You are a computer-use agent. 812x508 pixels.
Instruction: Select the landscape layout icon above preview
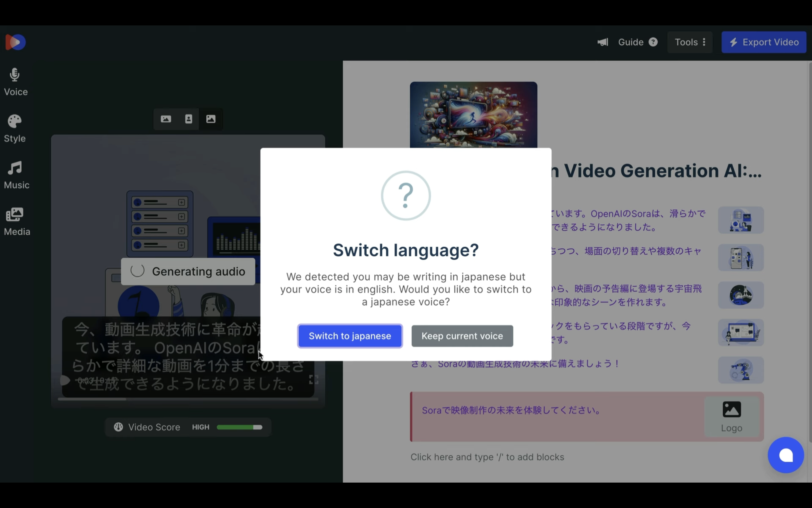(x=166, y=119)
